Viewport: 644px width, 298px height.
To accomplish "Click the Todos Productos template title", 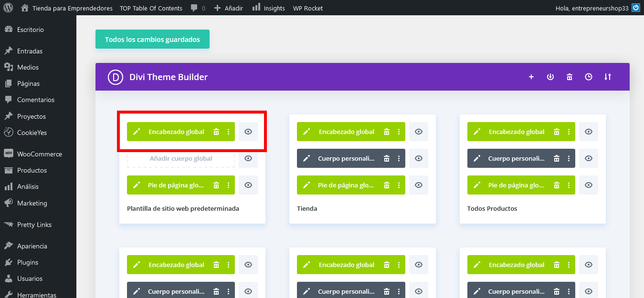I will (492, 208).
